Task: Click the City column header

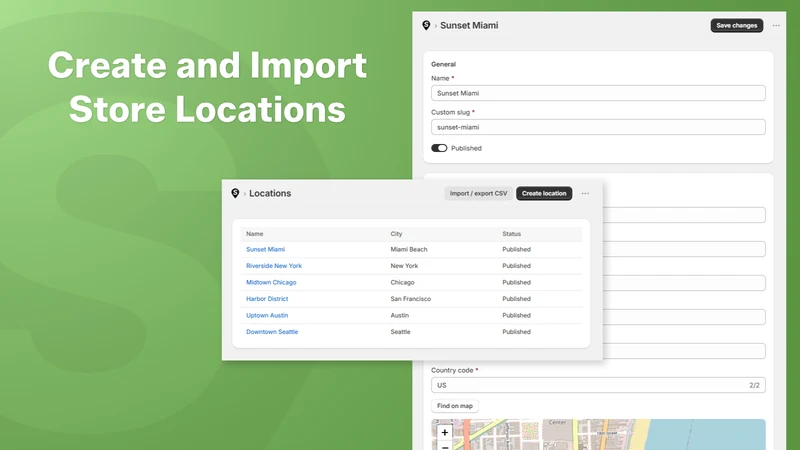Action: 396,234
